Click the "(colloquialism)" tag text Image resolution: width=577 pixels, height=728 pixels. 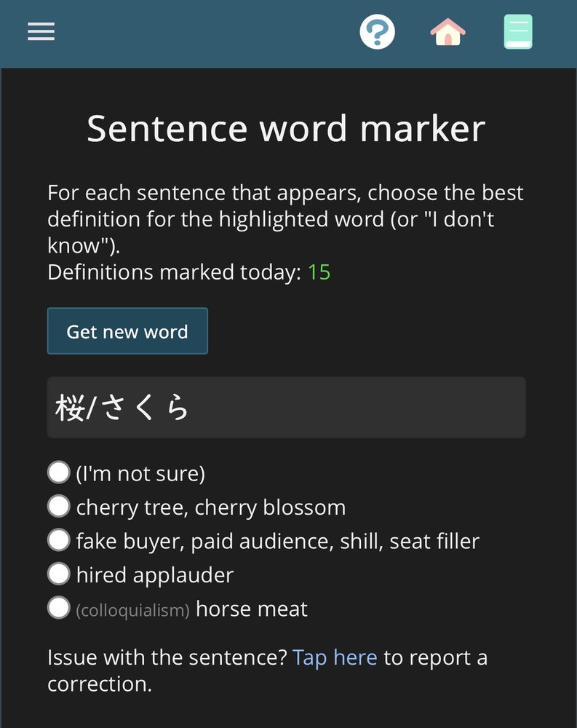pos(132,610)
